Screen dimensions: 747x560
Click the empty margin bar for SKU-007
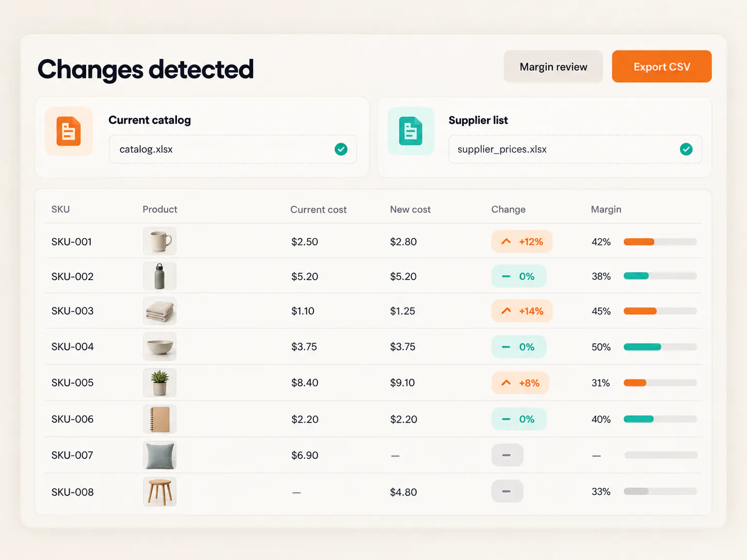(660, 455)
